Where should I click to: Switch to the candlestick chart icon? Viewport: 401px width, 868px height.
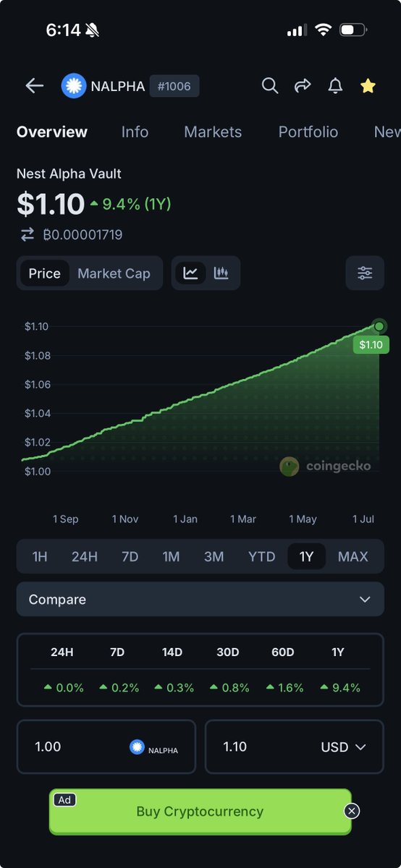point(221,273)
